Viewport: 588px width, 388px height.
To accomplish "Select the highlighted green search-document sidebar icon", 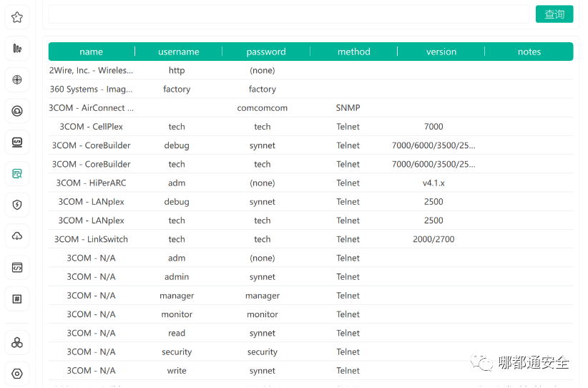I will [17, 173].
